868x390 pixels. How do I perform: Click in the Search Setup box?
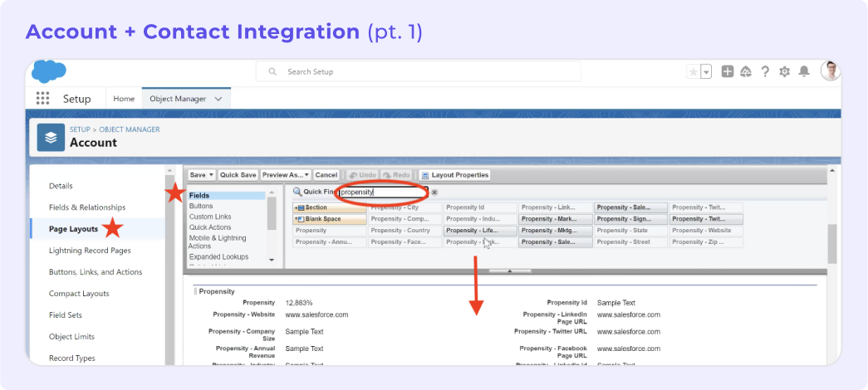[419, 72]
